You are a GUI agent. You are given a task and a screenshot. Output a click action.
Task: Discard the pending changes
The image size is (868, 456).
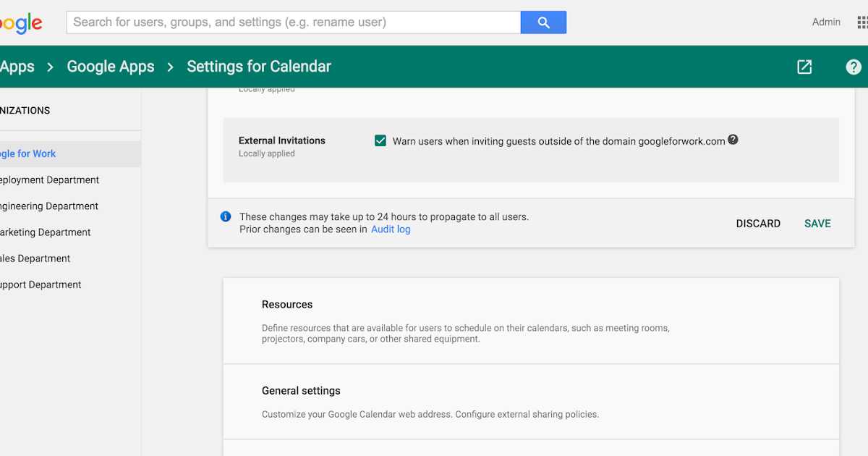pos(758,224)
